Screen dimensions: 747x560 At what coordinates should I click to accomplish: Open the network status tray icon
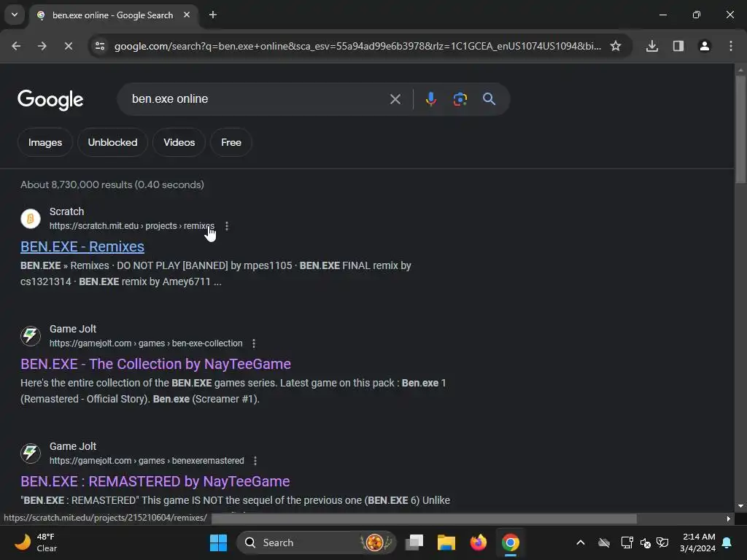[627, 542]
